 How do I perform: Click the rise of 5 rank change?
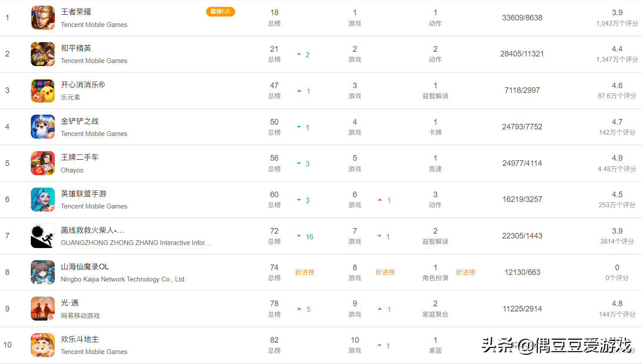click(304, 309)
